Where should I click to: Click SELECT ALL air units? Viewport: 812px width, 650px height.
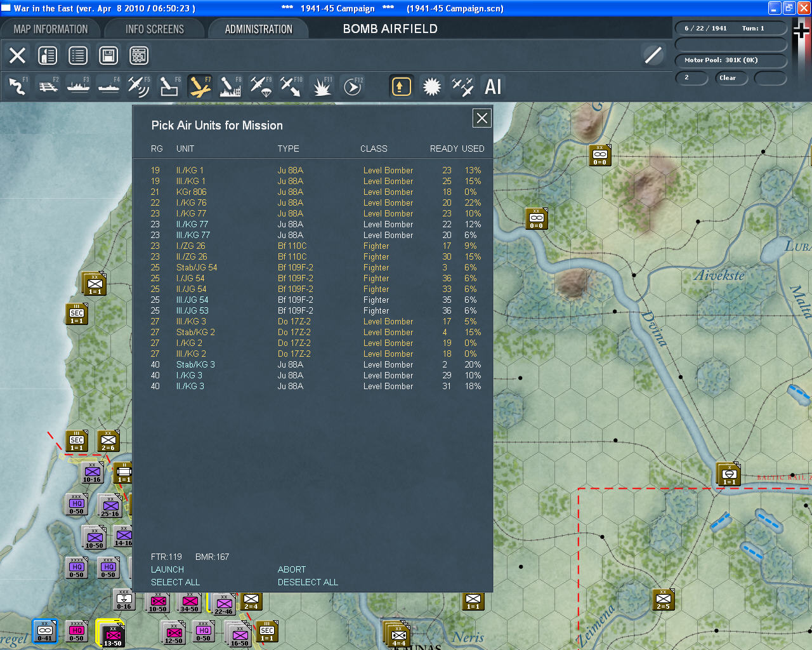click(175, 582)
